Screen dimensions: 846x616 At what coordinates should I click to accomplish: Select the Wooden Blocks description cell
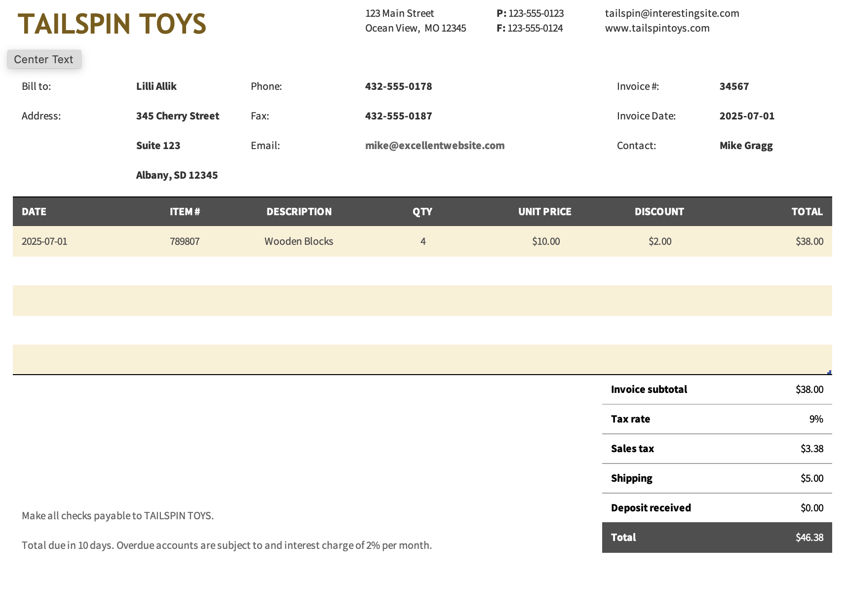pyautogui.click(x=299, y=241)
